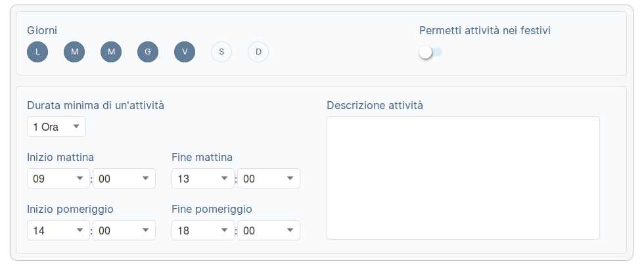The height and width of the screenshot is (266, 644).
Task: Enable Permetti attività nei festivi switch
Action: pos(431,52)
